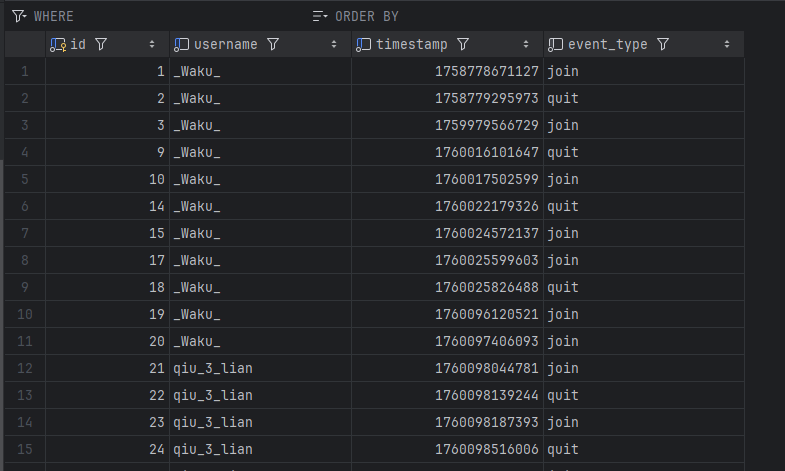Open the username column filter funnel
The width and height of the screenshot is (785, 471).
(x=273, y=45)
